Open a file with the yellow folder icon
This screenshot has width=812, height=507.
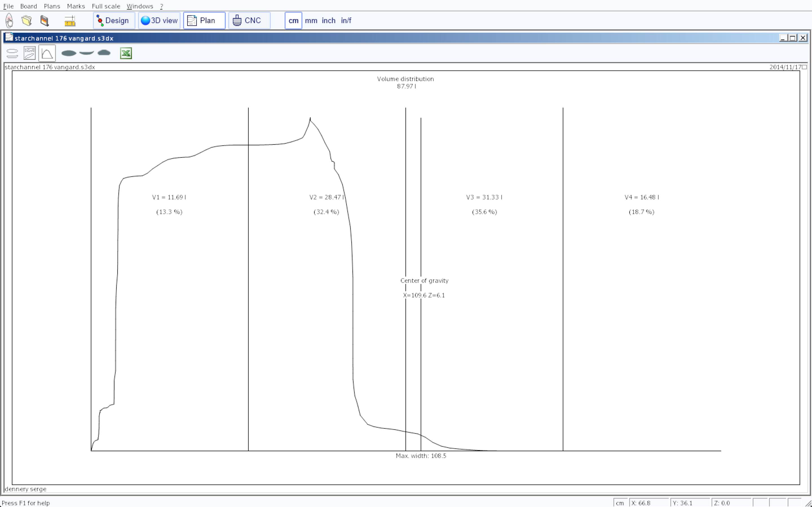27,21
